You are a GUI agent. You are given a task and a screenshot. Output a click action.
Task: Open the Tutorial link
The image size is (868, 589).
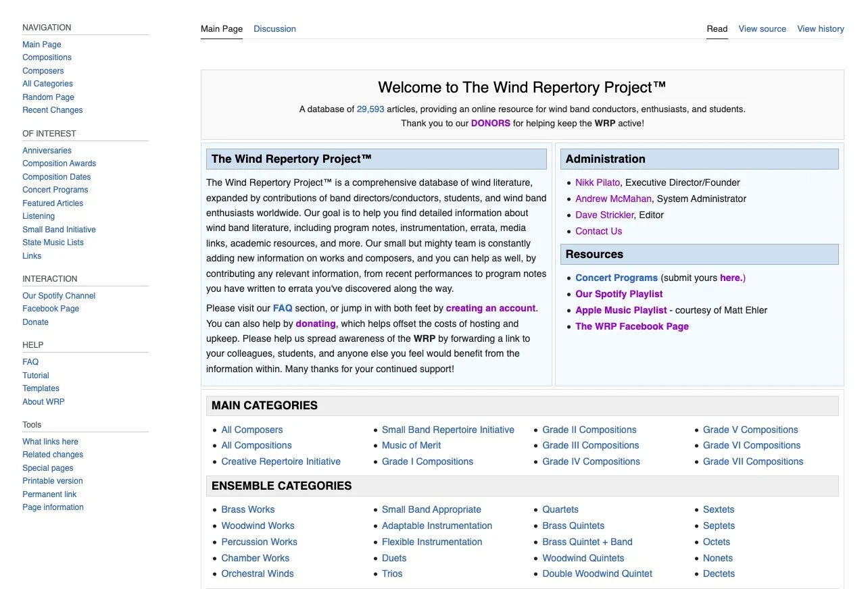point(36,376)
